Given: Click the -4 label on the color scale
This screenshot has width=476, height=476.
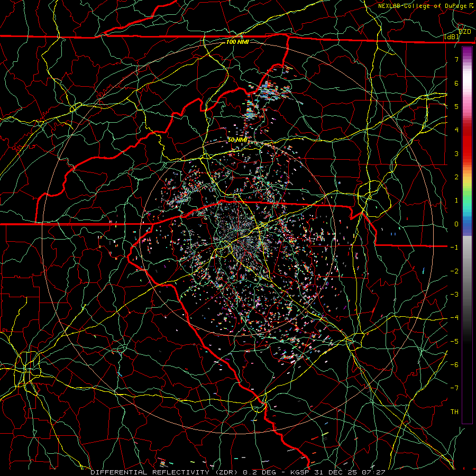Looking at the screenshot, I should click(x=454, y=318).
